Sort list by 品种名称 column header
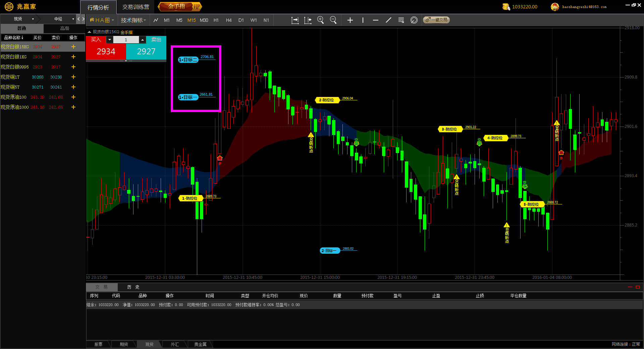This screenshot has width=644, height=349. pyautogui.click(x=14, y=38)
